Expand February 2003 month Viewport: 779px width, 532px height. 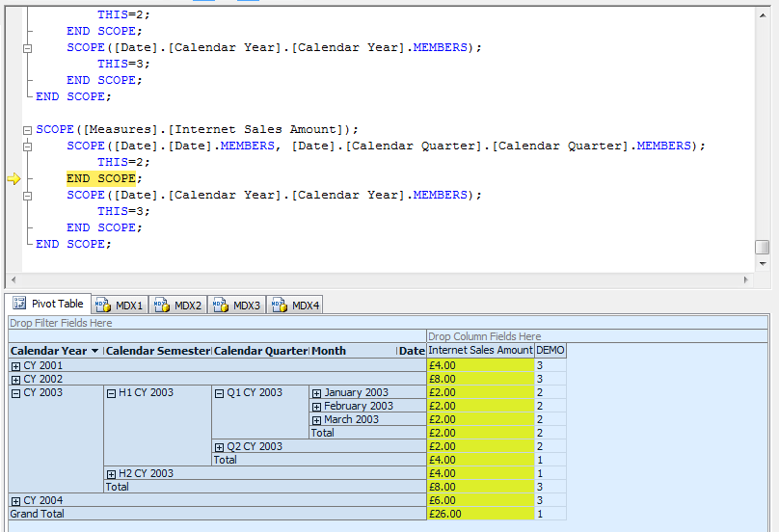tap(316, 407)
